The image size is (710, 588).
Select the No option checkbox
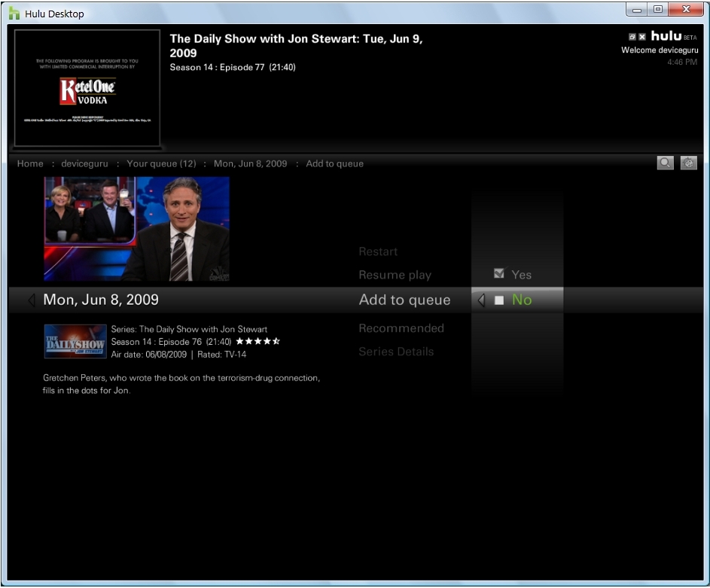[x=499, y=300]
